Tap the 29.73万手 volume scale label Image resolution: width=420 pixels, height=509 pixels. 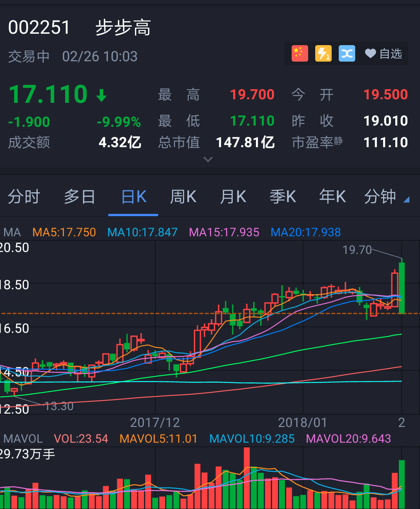pos(27,454)
